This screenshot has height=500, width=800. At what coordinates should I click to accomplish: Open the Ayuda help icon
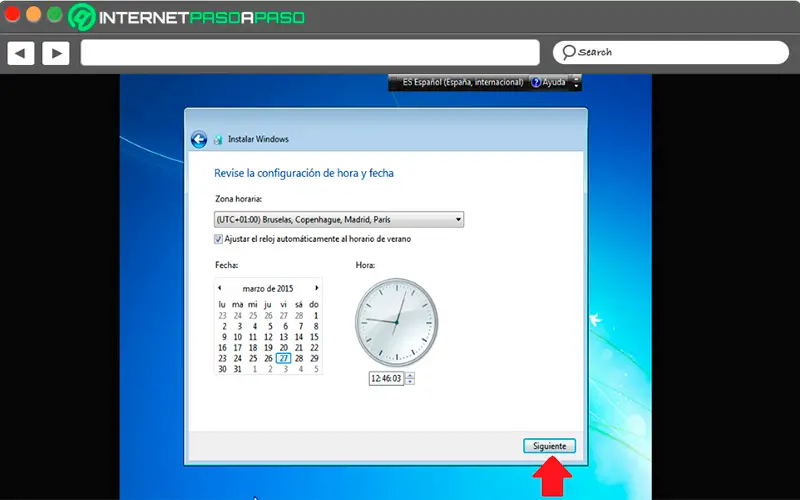pyautogui.click(x=536, y=82)
